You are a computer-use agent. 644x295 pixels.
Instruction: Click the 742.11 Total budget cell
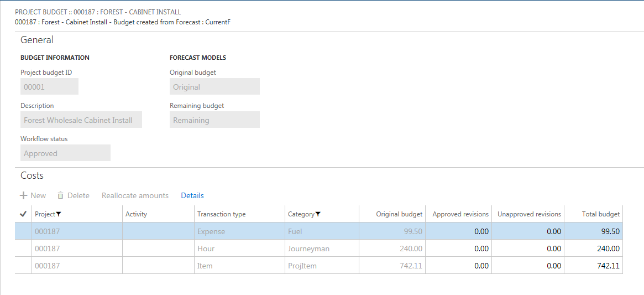click(593, 266)
